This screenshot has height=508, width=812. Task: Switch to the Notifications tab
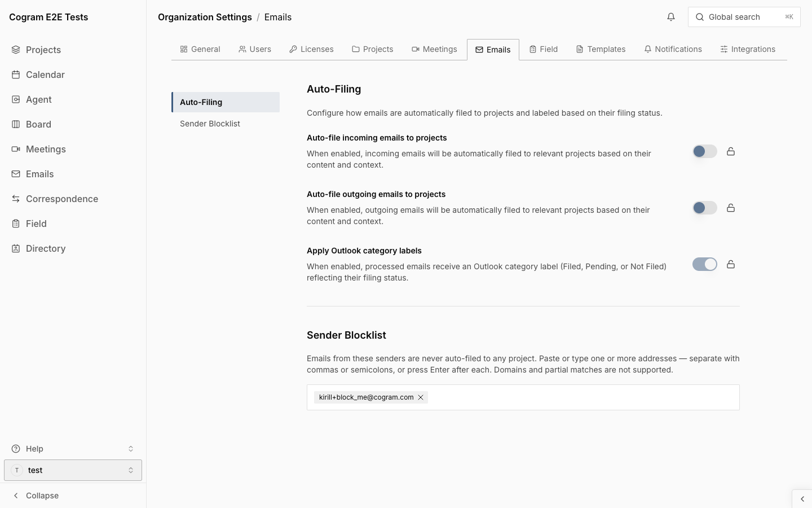[673, 49]
